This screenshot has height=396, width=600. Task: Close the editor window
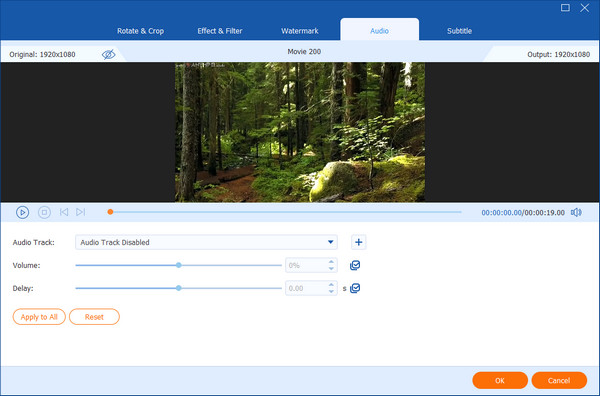point(584,8)
